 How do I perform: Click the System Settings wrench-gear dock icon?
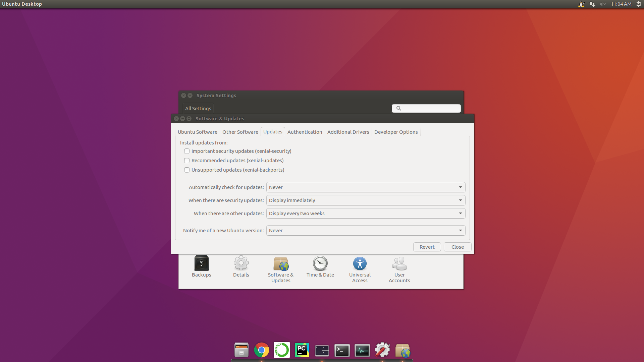[382, 350]
